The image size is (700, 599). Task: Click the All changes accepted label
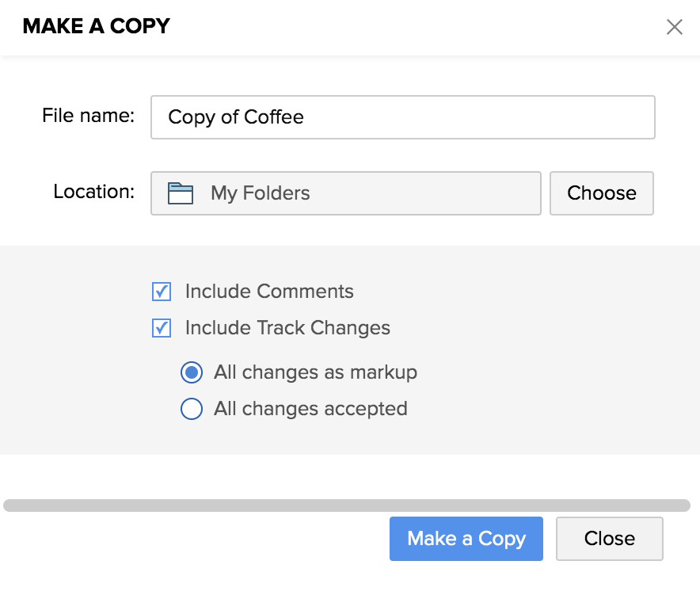pos(310,409)
